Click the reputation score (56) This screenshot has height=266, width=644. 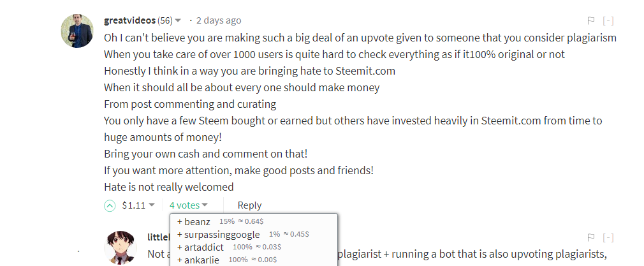pyautogui.click(x=165, y=20)
